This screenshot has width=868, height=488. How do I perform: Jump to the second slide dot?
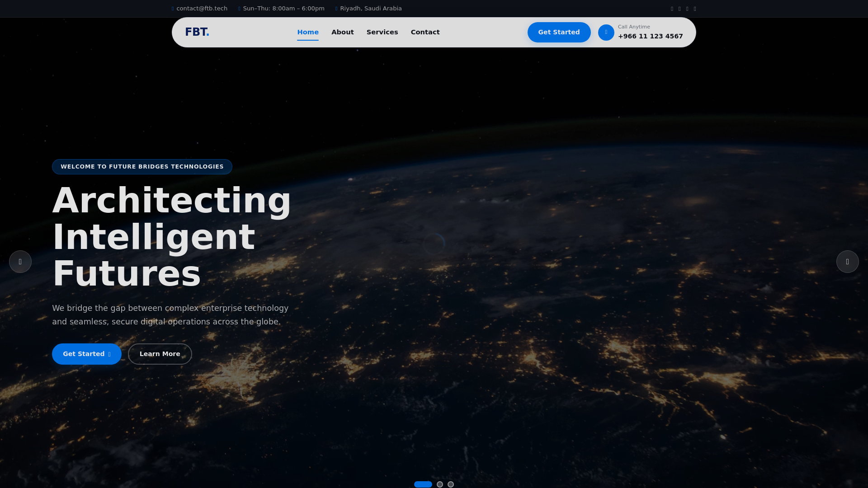click(440, 484)
